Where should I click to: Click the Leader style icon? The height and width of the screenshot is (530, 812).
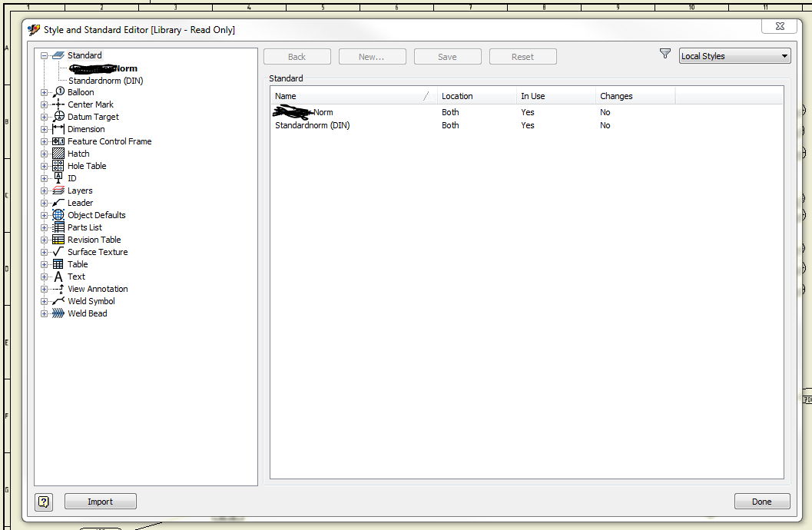click(58, 203)
